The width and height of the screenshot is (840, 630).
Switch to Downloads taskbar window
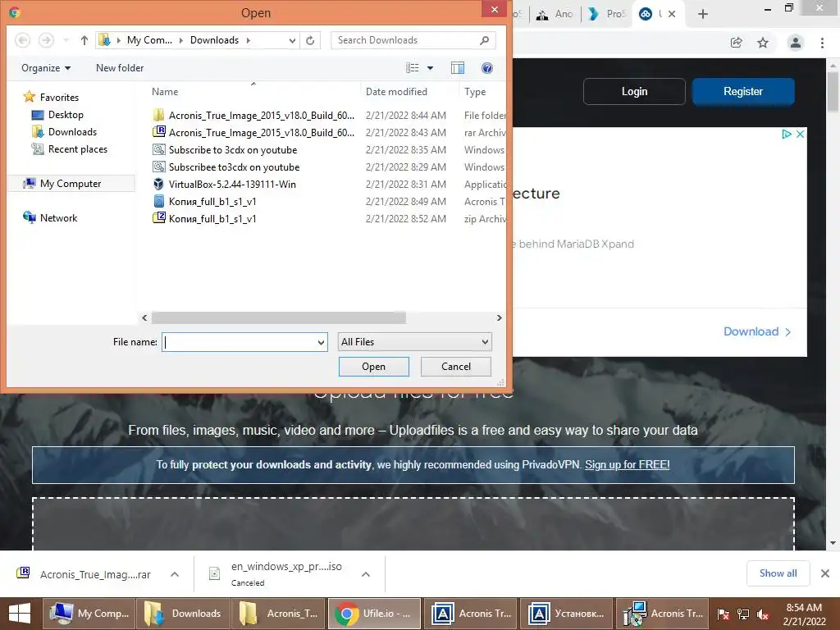183,614
